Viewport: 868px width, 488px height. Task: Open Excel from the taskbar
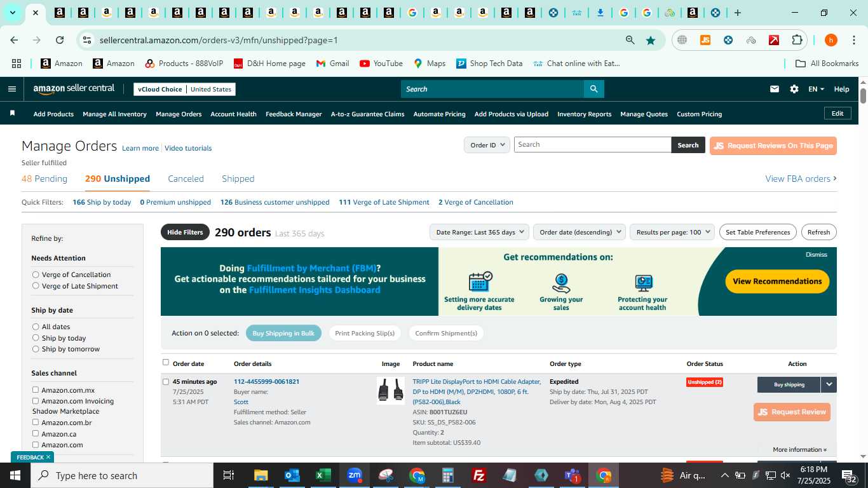pyautogui.click(x=323, y=475)
